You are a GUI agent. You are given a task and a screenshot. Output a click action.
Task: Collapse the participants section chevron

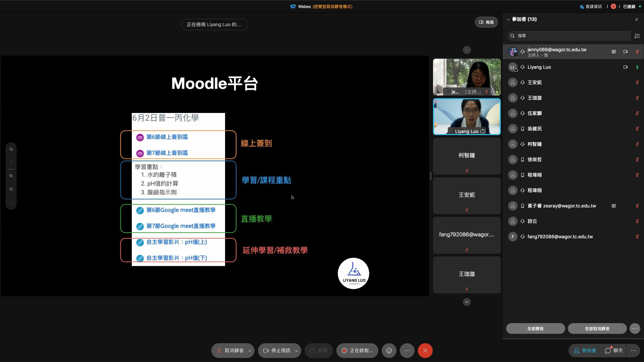(x=508, y=19)
